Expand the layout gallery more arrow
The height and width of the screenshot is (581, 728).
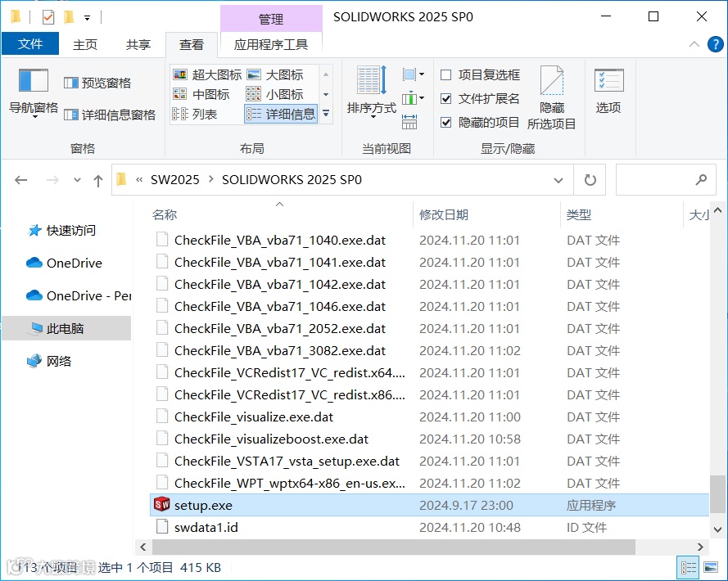tap(326, 114)
